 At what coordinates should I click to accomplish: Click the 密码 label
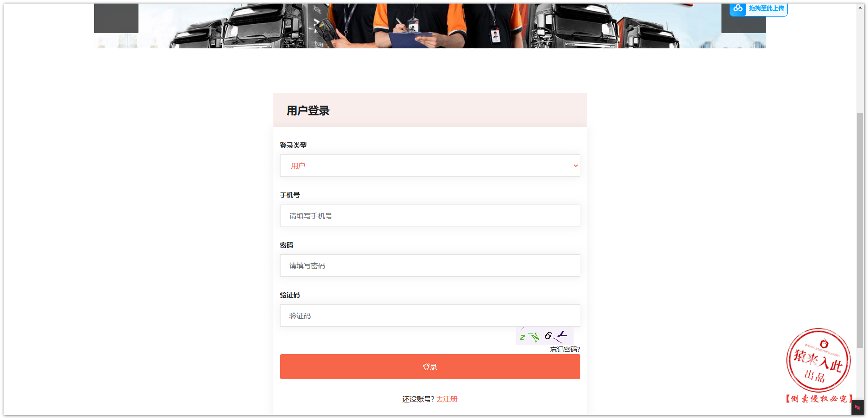[x=286, y=245]
